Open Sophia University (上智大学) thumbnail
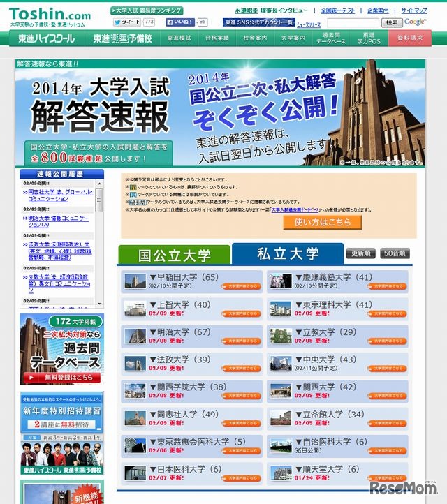Viewport: 447px width, 504px height. coord(135,309)
